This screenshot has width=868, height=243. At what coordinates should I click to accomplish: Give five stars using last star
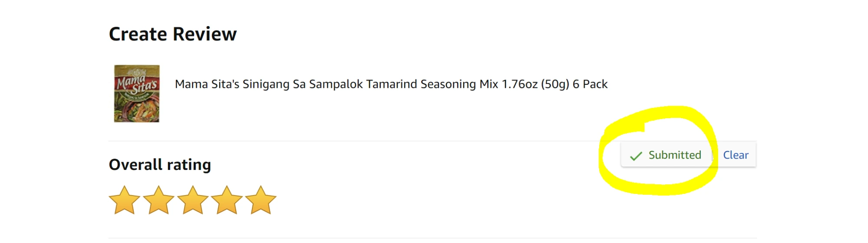tap(261, 200)
